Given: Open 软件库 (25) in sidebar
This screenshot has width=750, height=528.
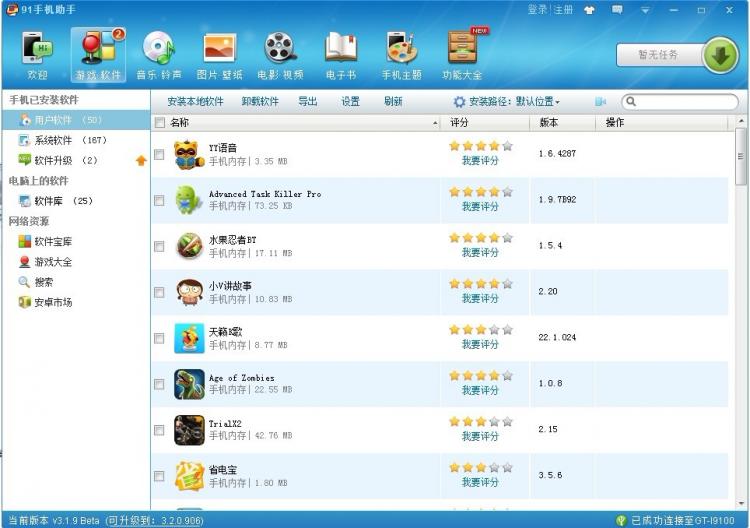Looking at the screenshot, I should click(x=76, y=201).
